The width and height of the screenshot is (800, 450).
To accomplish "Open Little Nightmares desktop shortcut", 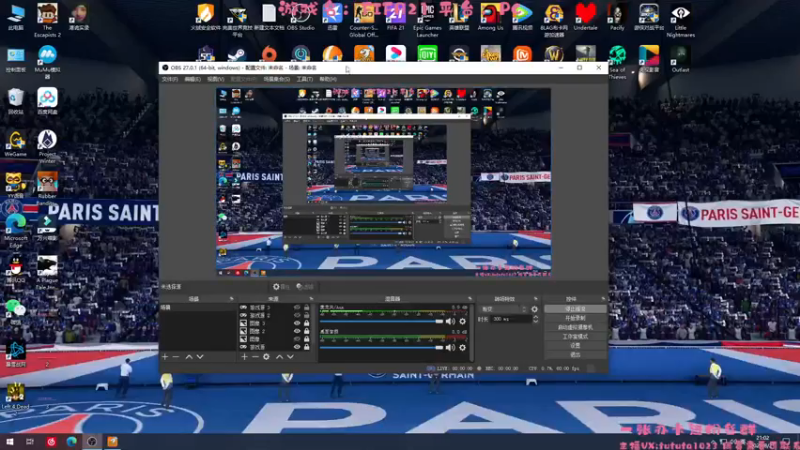I will 681,20.
